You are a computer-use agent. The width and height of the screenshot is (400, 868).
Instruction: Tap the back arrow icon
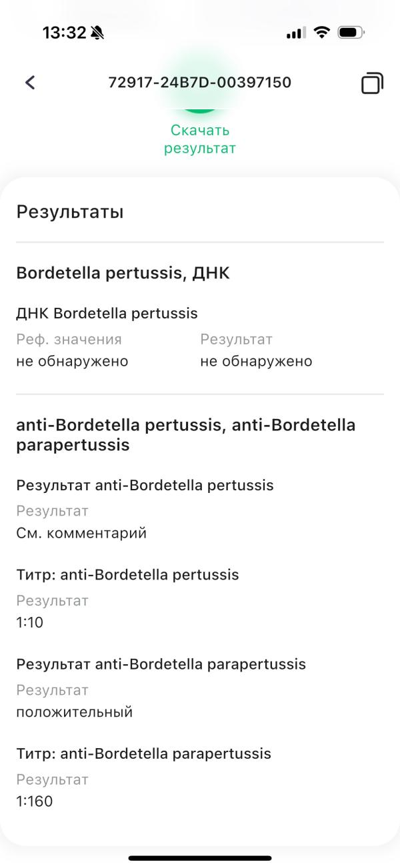29,83
